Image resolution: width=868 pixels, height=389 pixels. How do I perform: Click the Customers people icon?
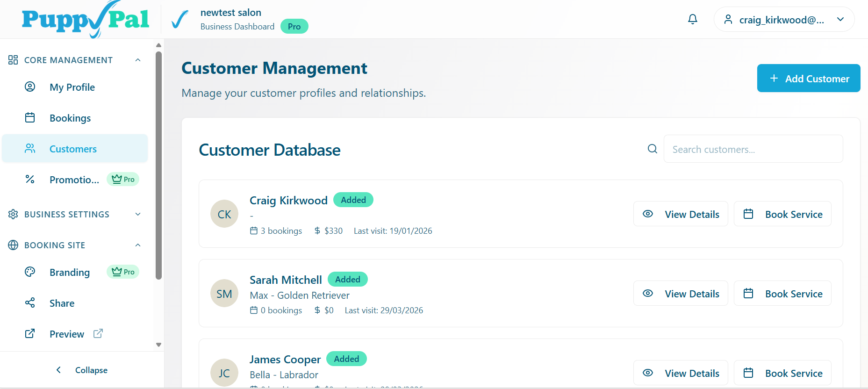[x=30, y=148]
